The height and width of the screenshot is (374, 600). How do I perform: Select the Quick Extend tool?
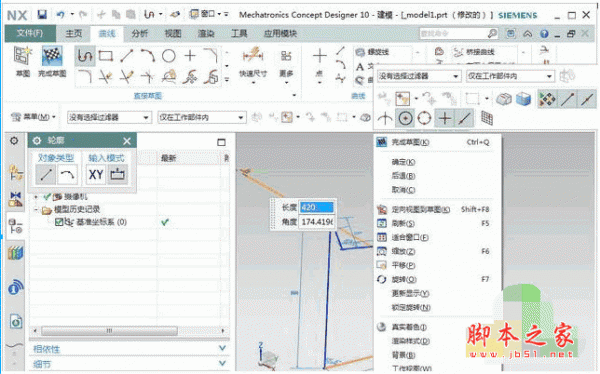tap(127, 77)
